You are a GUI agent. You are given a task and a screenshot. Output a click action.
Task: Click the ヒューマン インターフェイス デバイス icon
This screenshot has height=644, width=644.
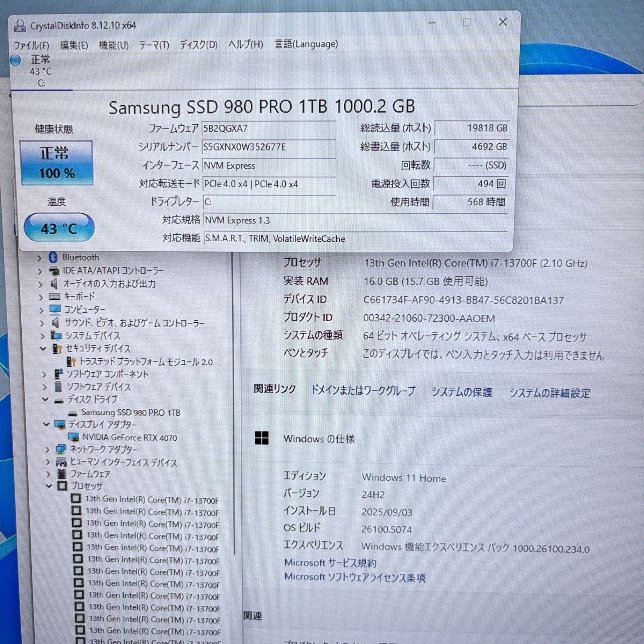tap(61, 462)
